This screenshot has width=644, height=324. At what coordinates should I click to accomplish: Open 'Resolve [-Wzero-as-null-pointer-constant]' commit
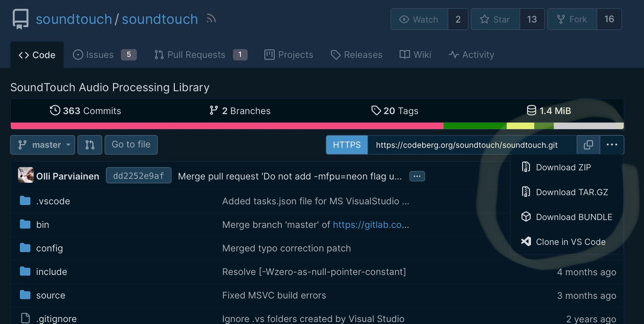(314, 272)
